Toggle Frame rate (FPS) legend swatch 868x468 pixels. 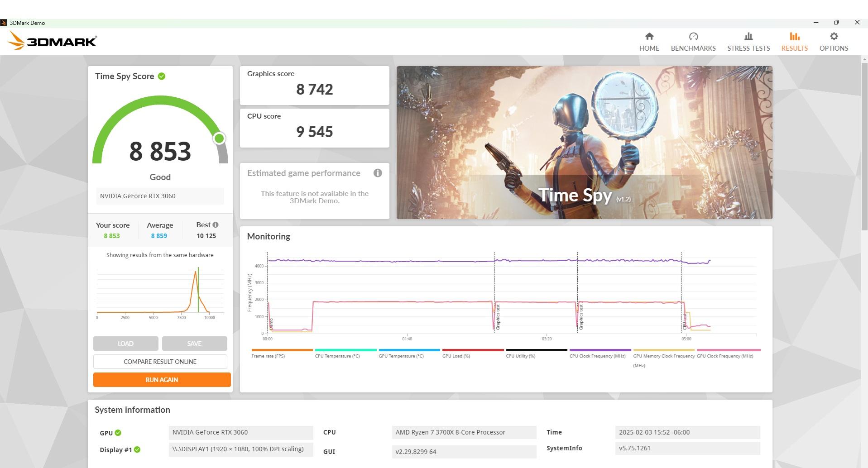point(282,350)
